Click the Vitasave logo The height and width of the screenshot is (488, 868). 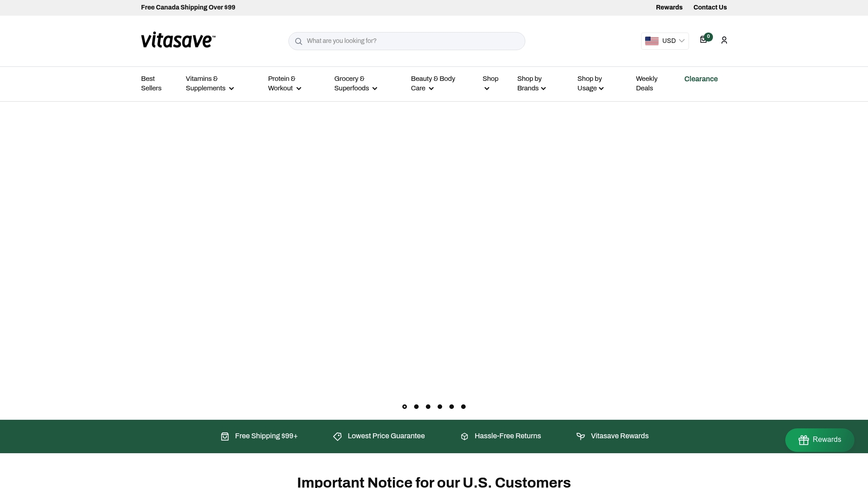[178, 40]
